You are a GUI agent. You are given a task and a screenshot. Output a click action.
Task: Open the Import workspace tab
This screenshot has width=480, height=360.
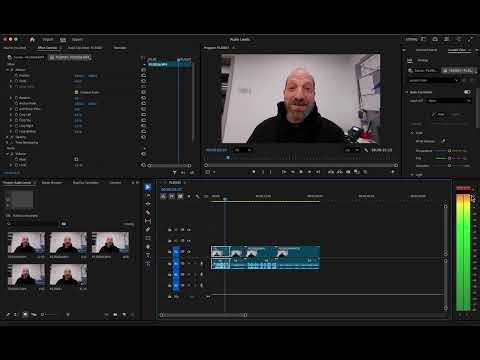[x=48, y=39]
